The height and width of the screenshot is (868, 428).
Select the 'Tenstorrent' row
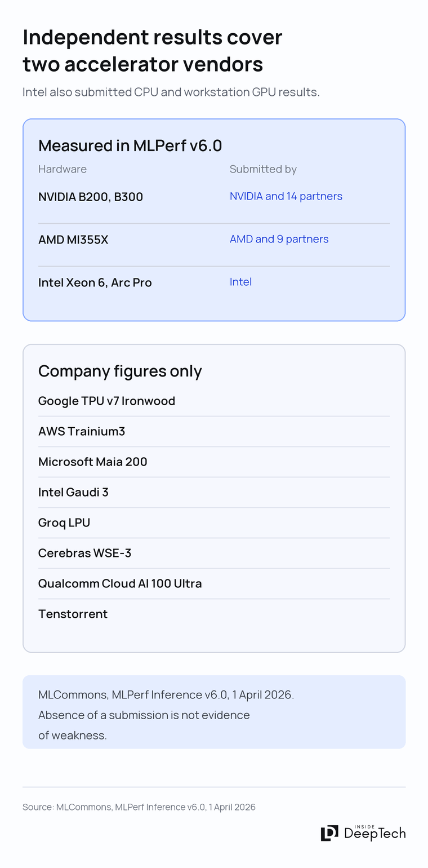214,614
